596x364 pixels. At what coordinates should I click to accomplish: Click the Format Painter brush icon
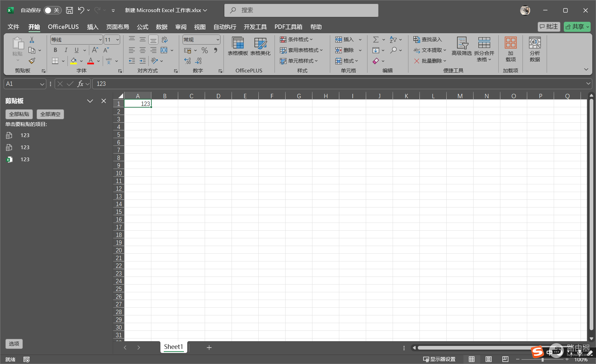[x=32, y=61]
